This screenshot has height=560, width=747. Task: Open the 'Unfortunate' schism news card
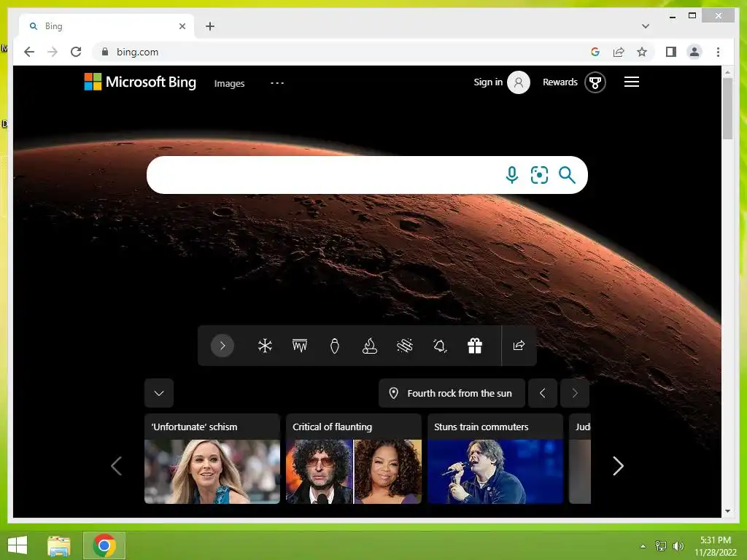point(212,459)
